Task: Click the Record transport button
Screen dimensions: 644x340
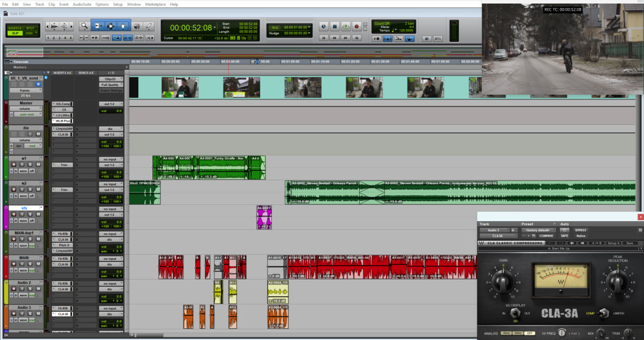Action: coord(357,26)
